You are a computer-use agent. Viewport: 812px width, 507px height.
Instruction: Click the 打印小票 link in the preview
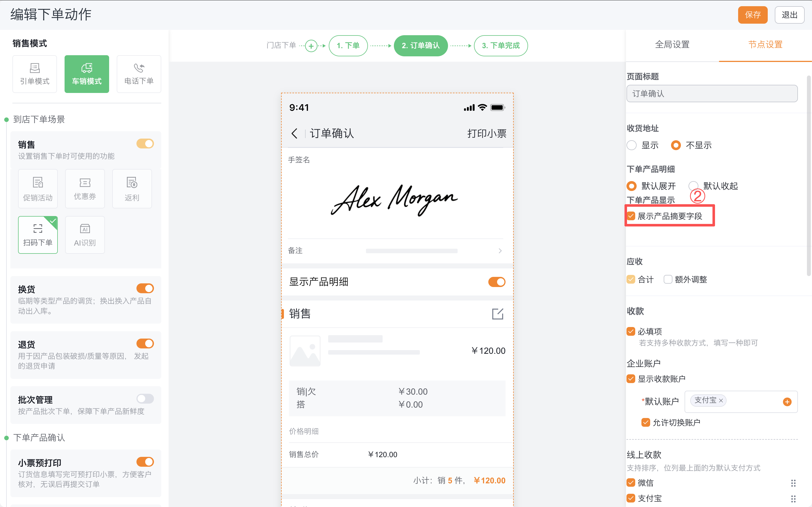click(x=487, y=133)
